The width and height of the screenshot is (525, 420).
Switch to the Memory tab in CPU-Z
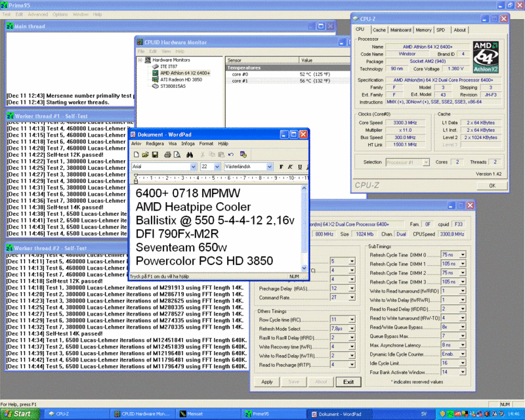[423, 30]
